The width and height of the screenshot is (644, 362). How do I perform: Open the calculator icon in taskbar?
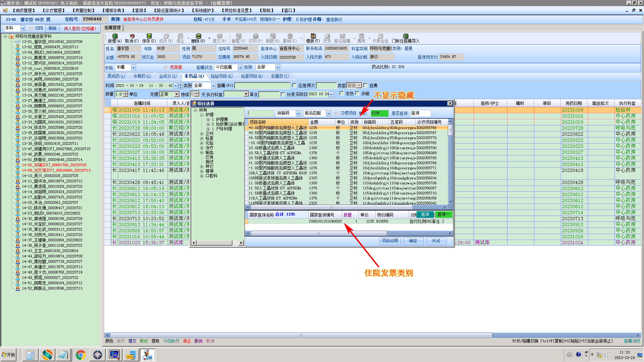coord(30,355)
